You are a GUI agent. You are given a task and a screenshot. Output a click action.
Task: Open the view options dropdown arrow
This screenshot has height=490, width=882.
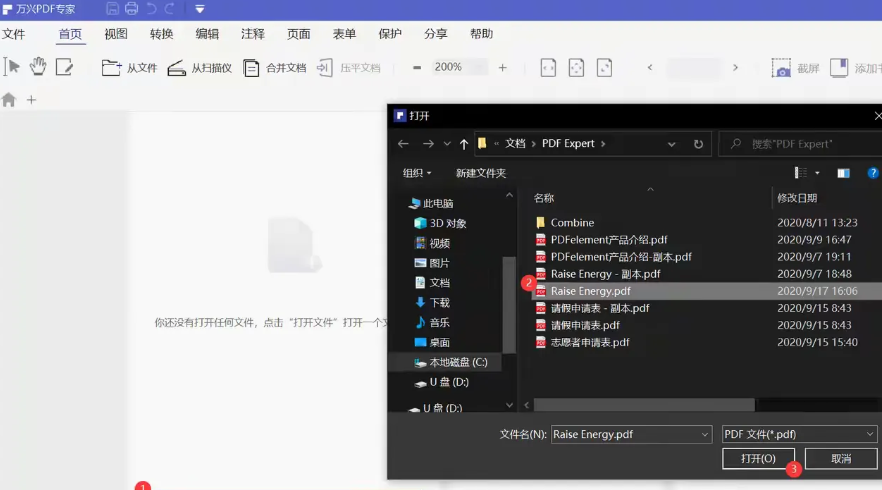pyautogui.click(x=817, y=173)
